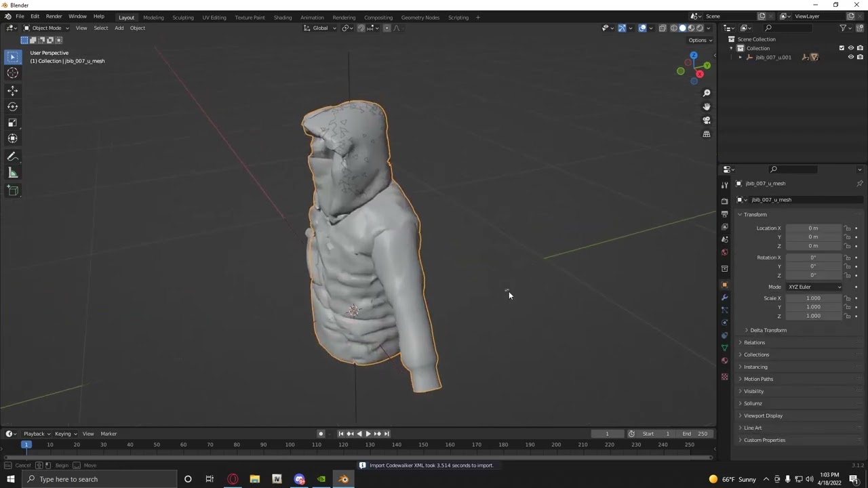Viewport: 868px width, 488px height.
Task: Open the Tool properties tab
Action: 724,184
